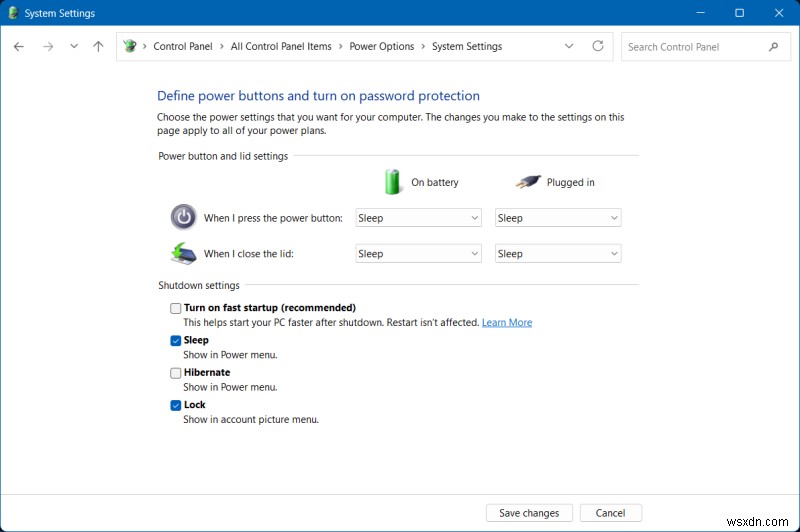Click the Cancel button
The image size is (800, 532).
(x=610, y=513)
